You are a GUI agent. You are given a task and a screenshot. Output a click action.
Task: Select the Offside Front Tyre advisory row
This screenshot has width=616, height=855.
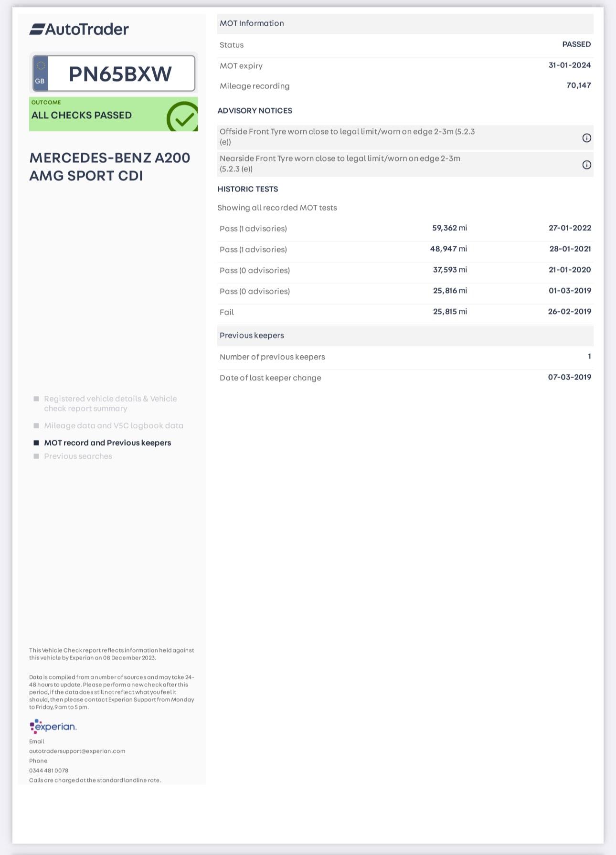tap(405, 137)
